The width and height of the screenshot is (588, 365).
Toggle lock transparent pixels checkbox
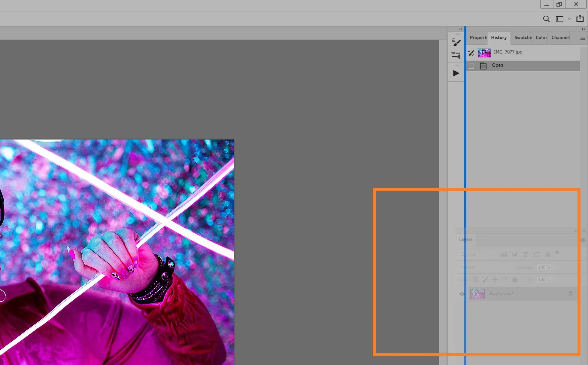475,280
